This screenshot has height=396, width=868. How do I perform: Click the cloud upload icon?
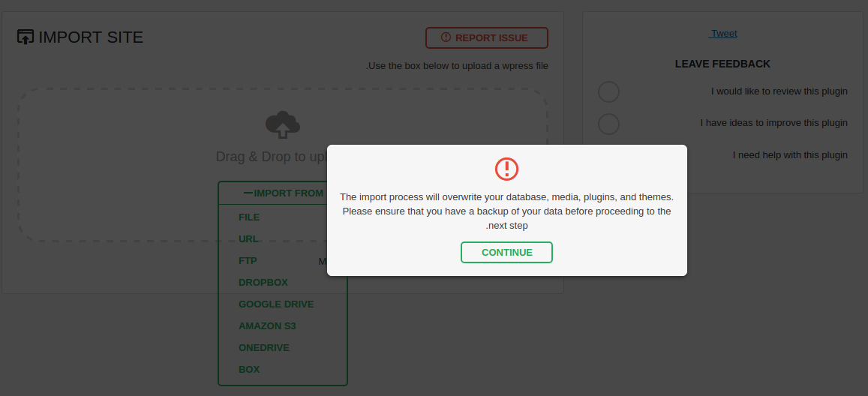[x=283, y=124]
